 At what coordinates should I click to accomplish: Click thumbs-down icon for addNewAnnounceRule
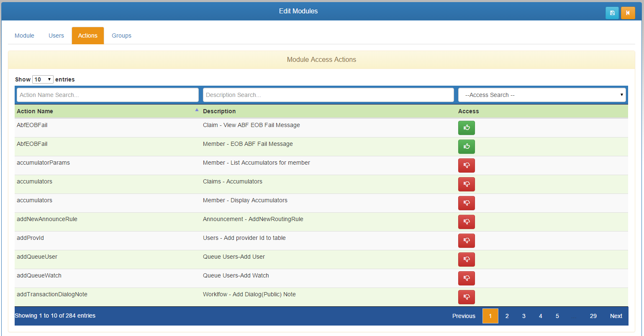click(x=466, y=222)
